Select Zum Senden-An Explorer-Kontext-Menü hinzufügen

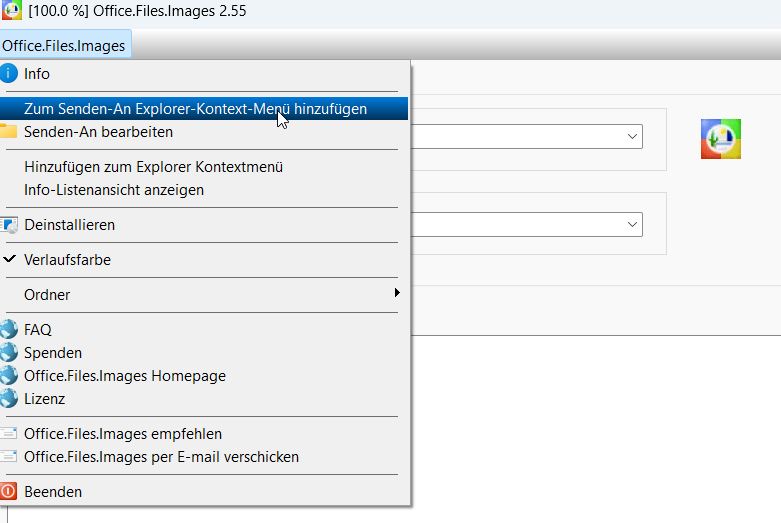point(195,109)
